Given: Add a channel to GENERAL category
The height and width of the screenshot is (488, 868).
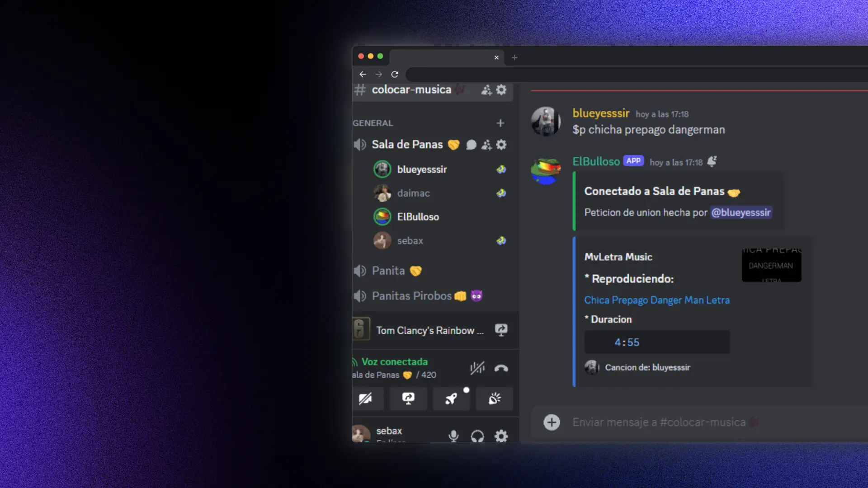Looking at the screenshot, I should click(x=500, y=123).
